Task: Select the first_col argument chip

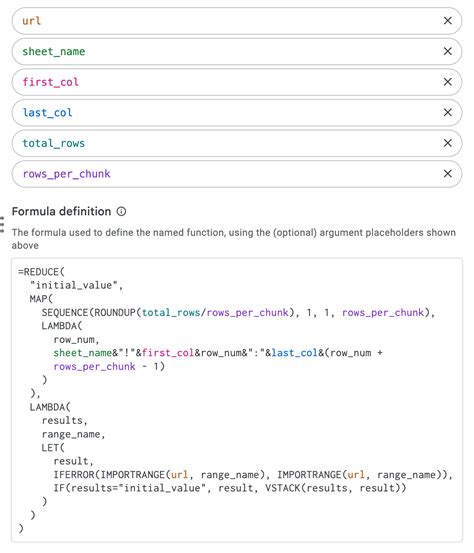Action: tap(237, 82)
